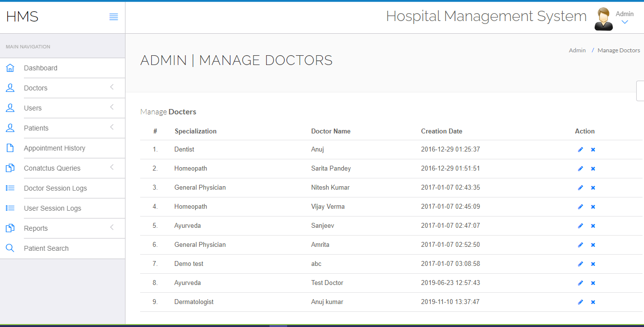
Task: Open Admin account dropdown arrow
Action: coord(624,22)
